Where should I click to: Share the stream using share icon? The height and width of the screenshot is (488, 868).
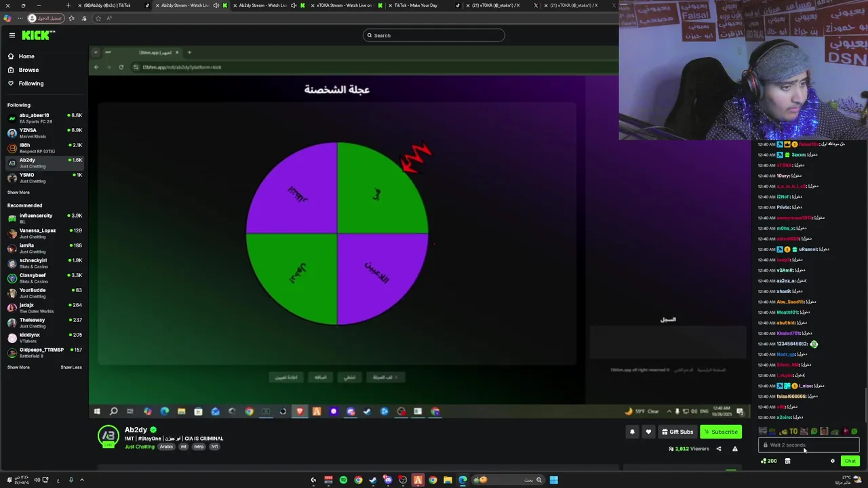(719, 449)
